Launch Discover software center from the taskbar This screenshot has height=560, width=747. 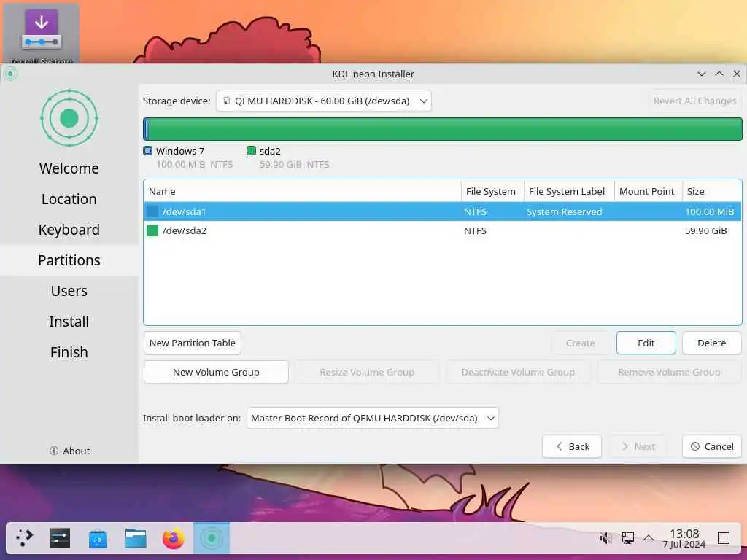click(98, 538)
